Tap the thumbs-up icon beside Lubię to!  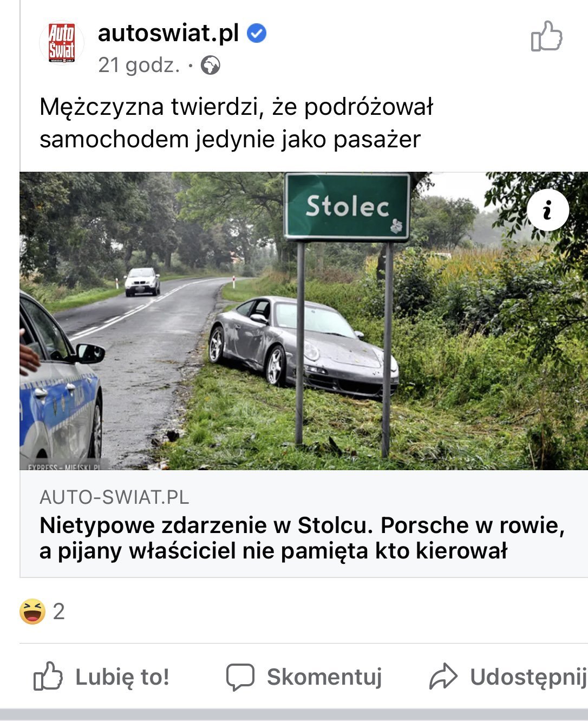point(48,675)
